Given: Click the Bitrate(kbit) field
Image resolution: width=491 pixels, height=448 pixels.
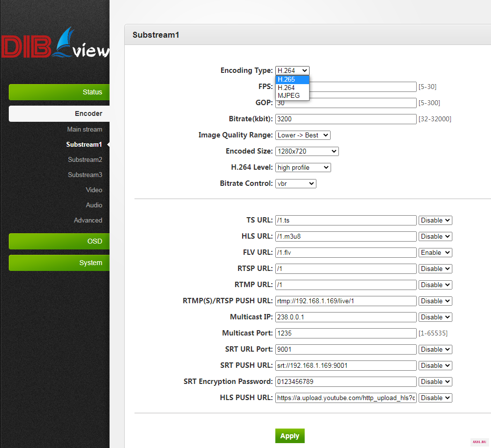Looking at the screenshot, I should [346, 119].
